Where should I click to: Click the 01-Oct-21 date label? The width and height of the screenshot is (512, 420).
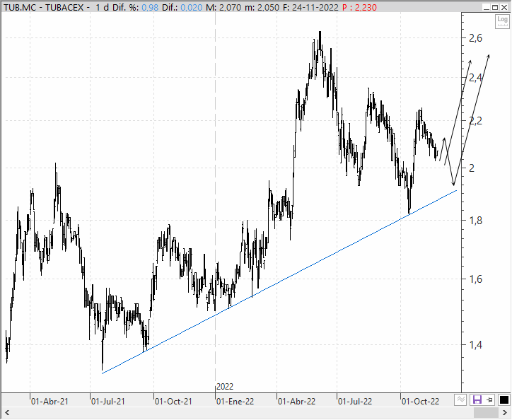173,402
